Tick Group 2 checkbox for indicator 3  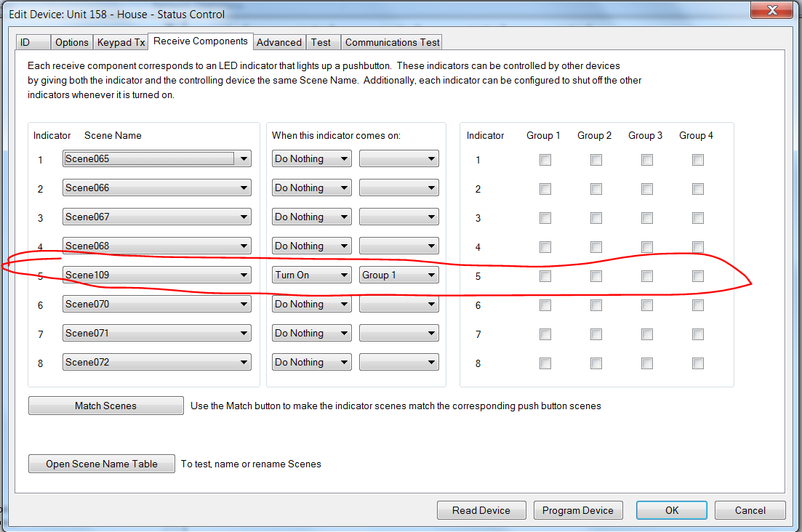coord(596,218)
